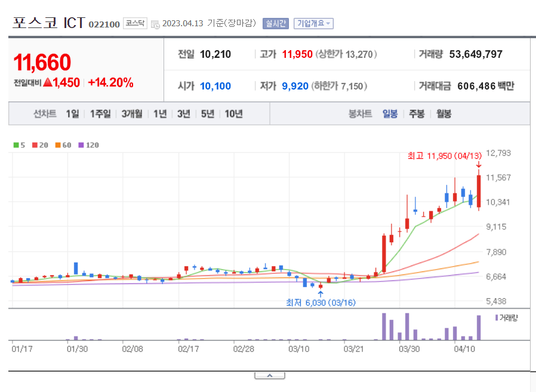This screenshot has width=536, height=392.
Task: Click the upper limit 상한가 13,270
Action: (x=346, y=54)
